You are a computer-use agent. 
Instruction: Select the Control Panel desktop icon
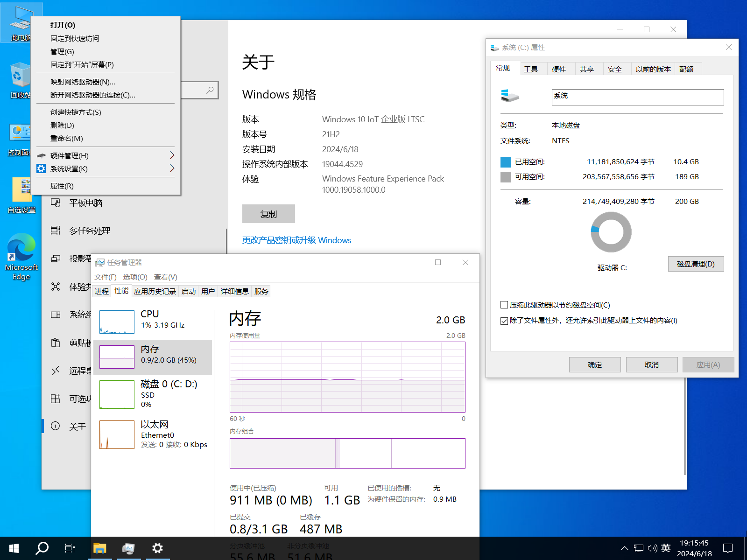coord(21,140)
